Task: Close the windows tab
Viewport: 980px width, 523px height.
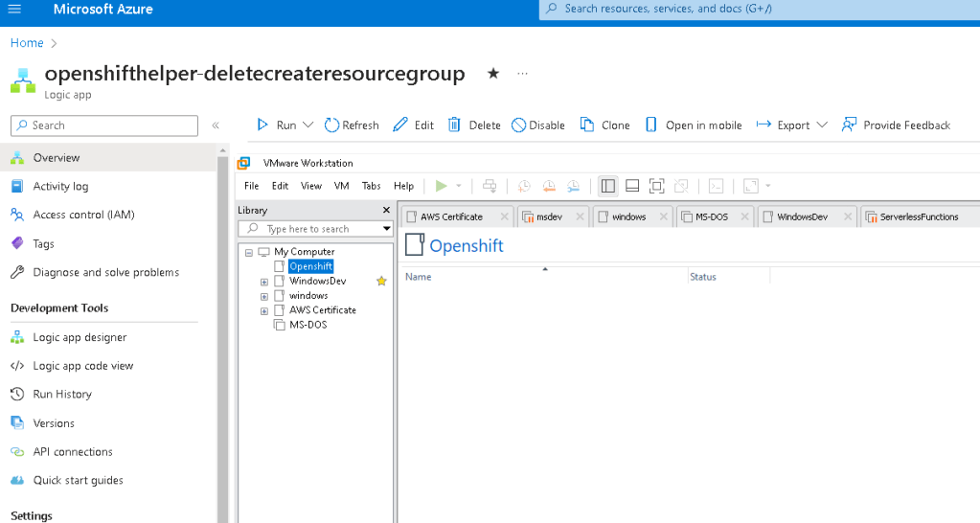Action: pos(663,216)
